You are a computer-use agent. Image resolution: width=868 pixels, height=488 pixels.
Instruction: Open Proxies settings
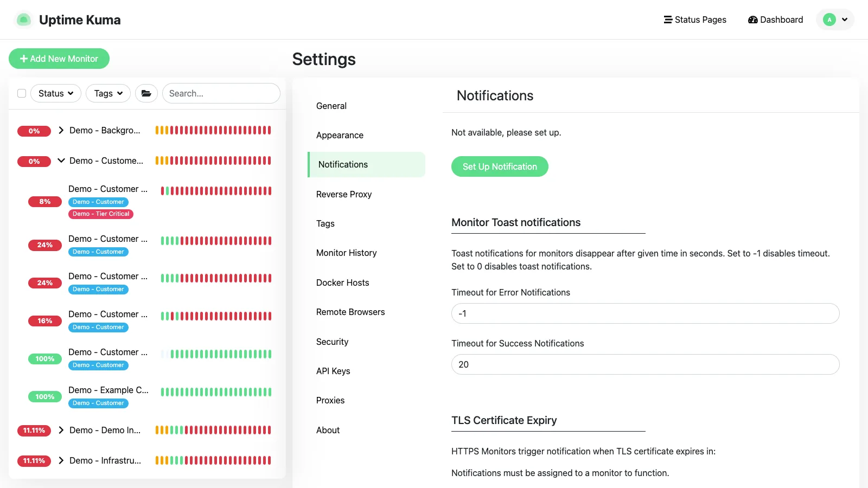click(x=366, y=400)
